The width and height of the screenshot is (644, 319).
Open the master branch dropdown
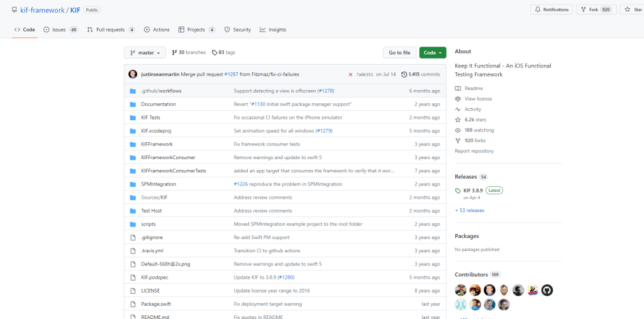pyautogui.click(x=145, y=53)
